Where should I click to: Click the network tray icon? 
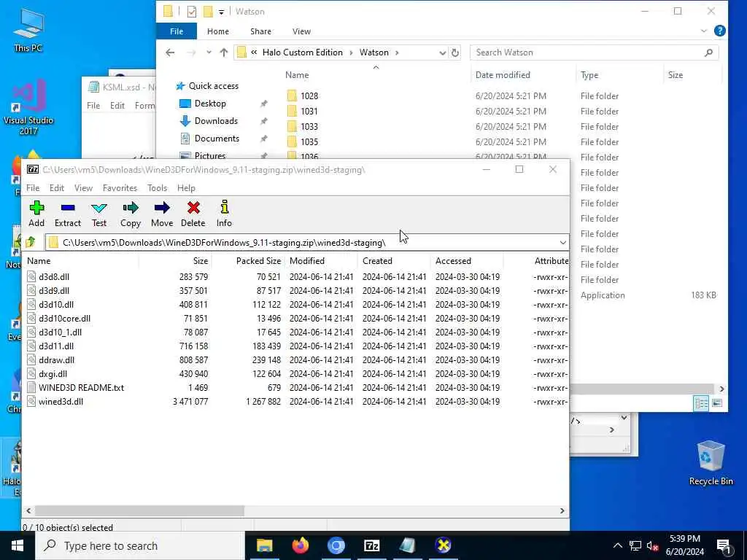635,546
